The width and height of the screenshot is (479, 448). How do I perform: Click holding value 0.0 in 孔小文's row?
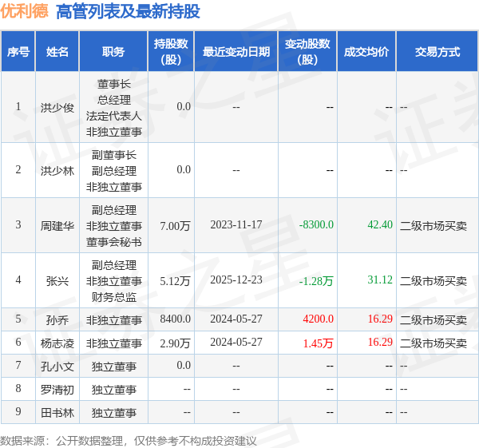[184, 365]
